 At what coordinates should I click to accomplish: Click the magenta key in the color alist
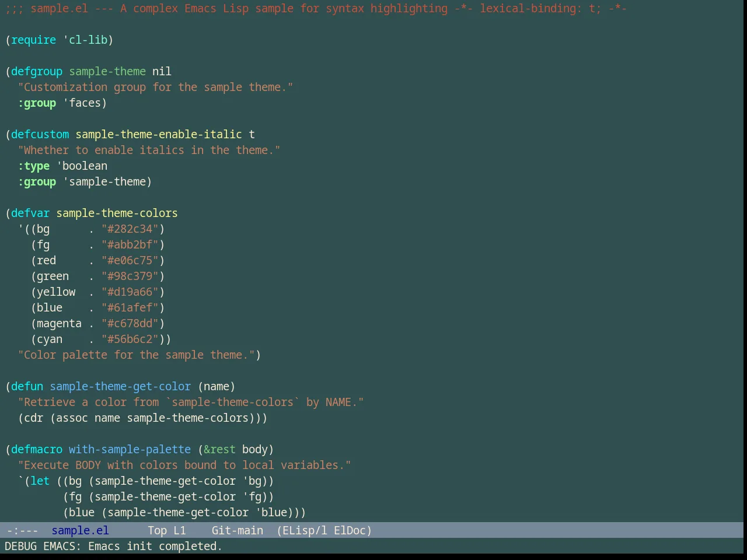59,323
